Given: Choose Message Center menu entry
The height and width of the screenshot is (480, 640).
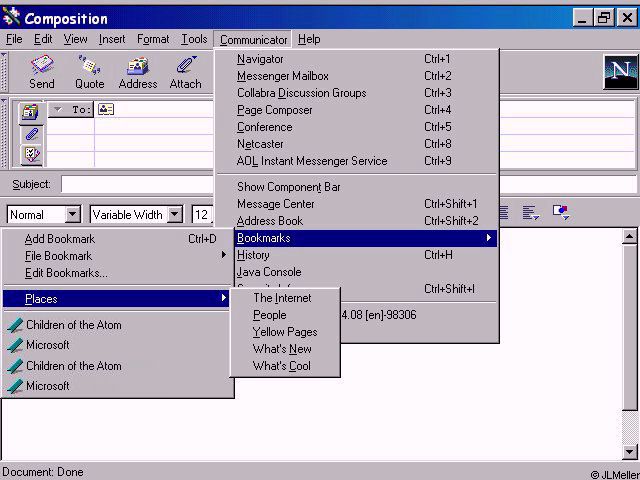Looking at the screenshot, I should pyautogui.click(x=357, y=204).
